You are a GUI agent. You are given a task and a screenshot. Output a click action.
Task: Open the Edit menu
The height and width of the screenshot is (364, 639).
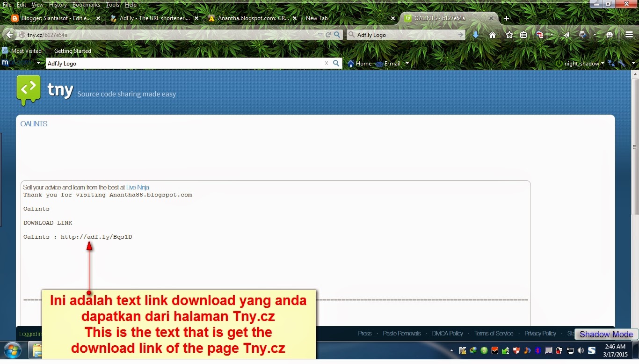pos(22,5)
